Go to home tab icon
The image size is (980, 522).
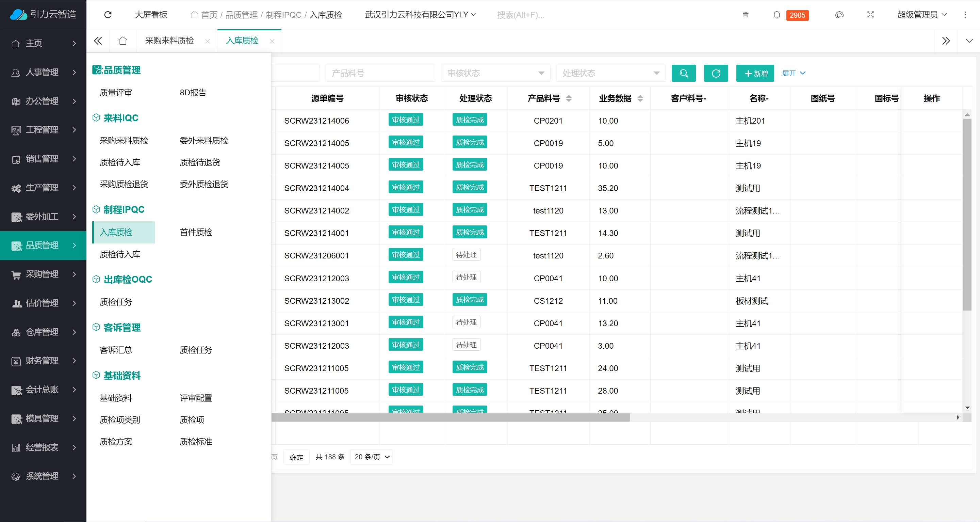[x=122, y=41]
